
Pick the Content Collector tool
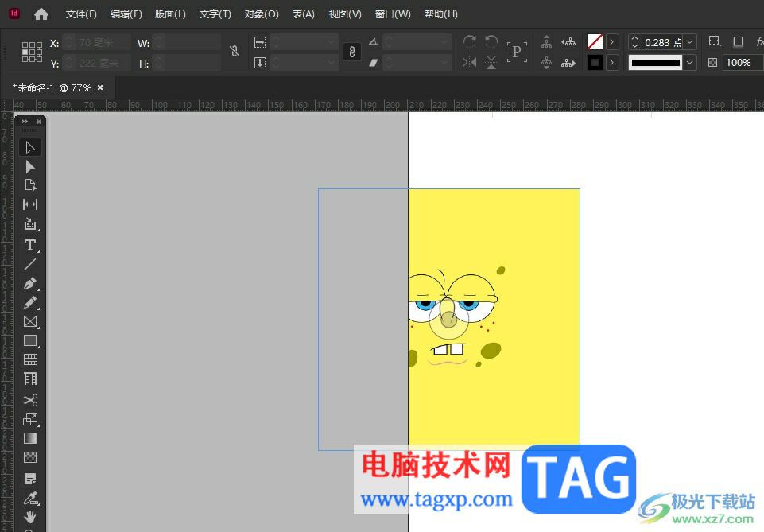(x=30, y=224)
